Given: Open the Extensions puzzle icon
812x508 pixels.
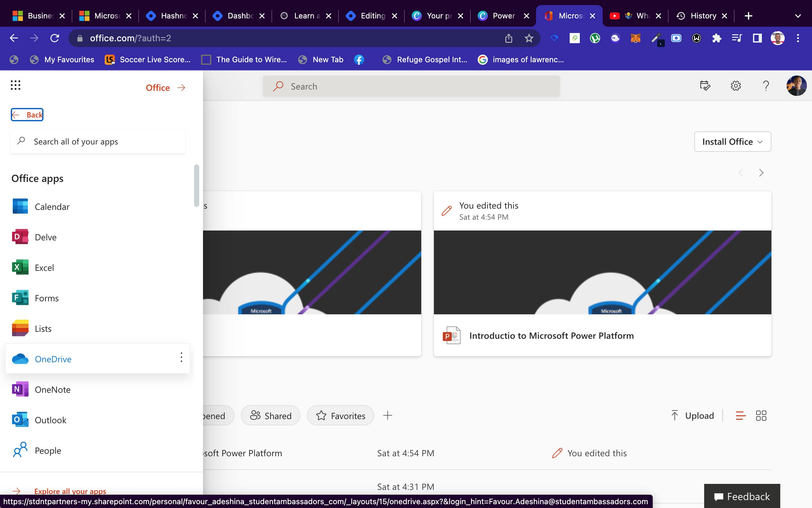Looking at the screenshot, I should click(x=717, y=38).
